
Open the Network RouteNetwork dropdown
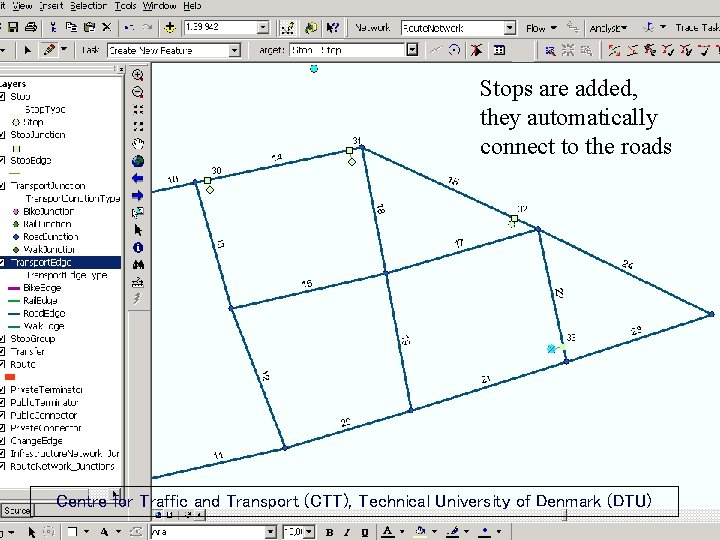(x=510, y=28)
